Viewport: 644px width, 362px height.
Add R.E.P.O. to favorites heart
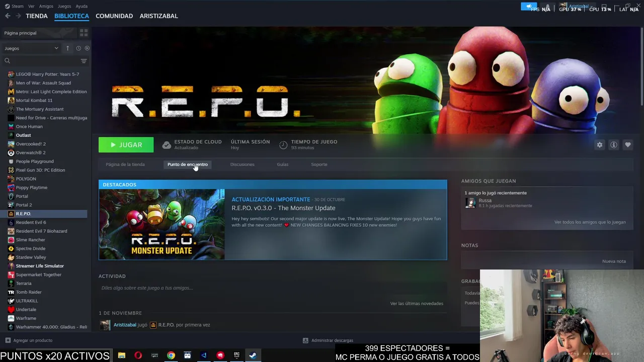tap(627, 145)
